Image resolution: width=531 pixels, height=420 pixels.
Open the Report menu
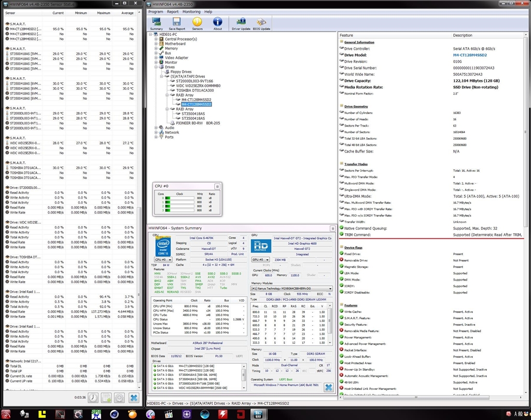point(173,11)
